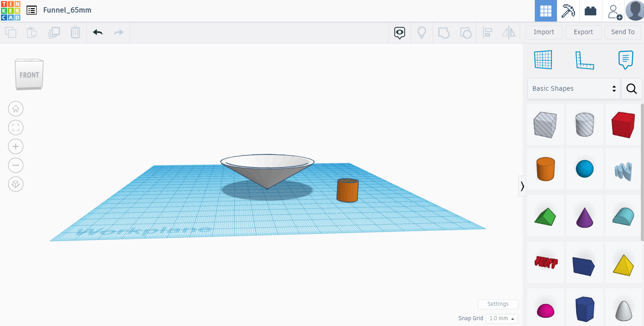Screen dimensions: 644x326
Task: Collapse the shapes panel arrow
Action: 522,186
